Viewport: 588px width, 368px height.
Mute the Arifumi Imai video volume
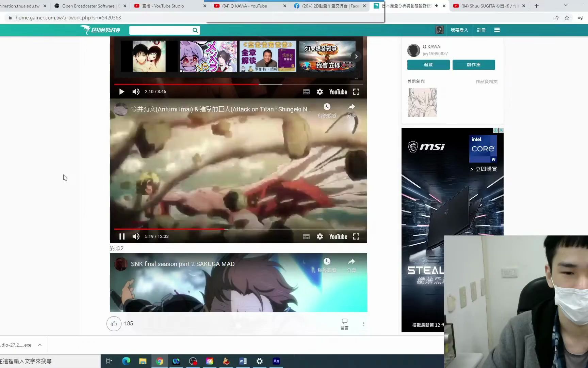point(136,236)
